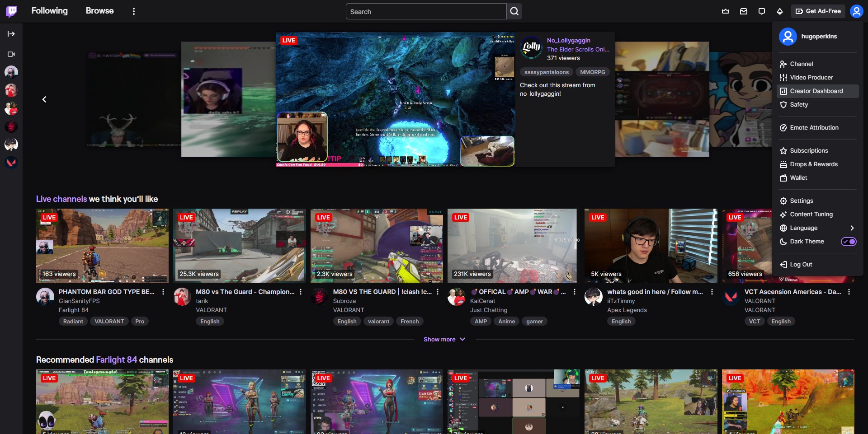Open the more options three-dot menu in top nav

point(134,11)
